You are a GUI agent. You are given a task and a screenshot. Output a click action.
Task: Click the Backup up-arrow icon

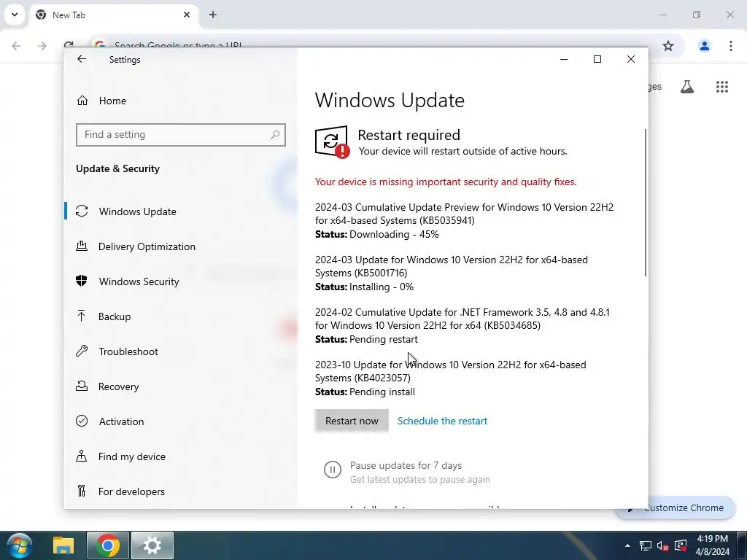pos(82,316)
